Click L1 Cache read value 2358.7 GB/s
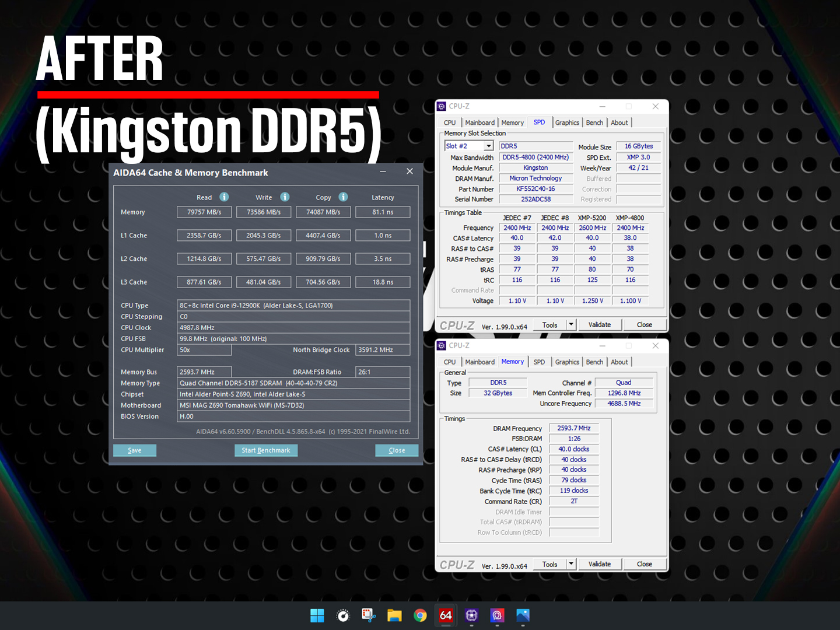The height and width of the screenshot is (630, 840). click(204, 235)
